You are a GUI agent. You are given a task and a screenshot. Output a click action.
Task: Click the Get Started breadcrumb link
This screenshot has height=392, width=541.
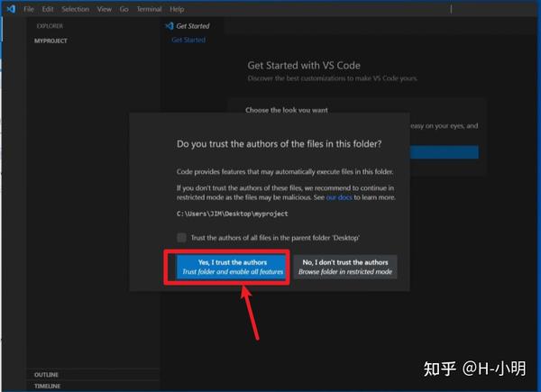188,40
